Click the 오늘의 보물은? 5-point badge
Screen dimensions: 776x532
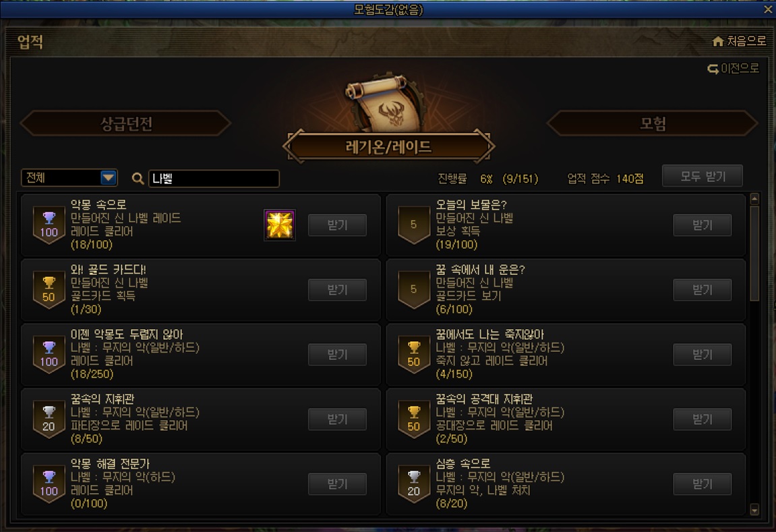[414, 225]
